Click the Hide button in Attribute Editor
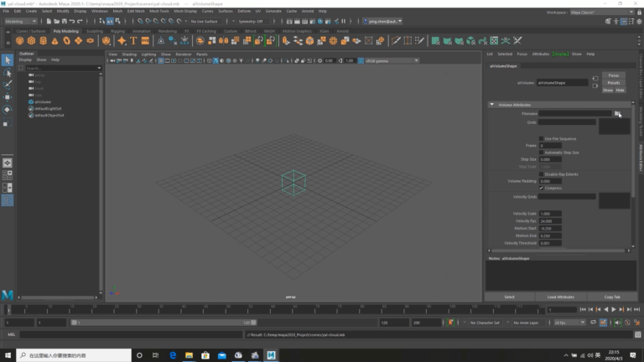The height and width of the screenshot is (362, 644). [x=620, y=90]
